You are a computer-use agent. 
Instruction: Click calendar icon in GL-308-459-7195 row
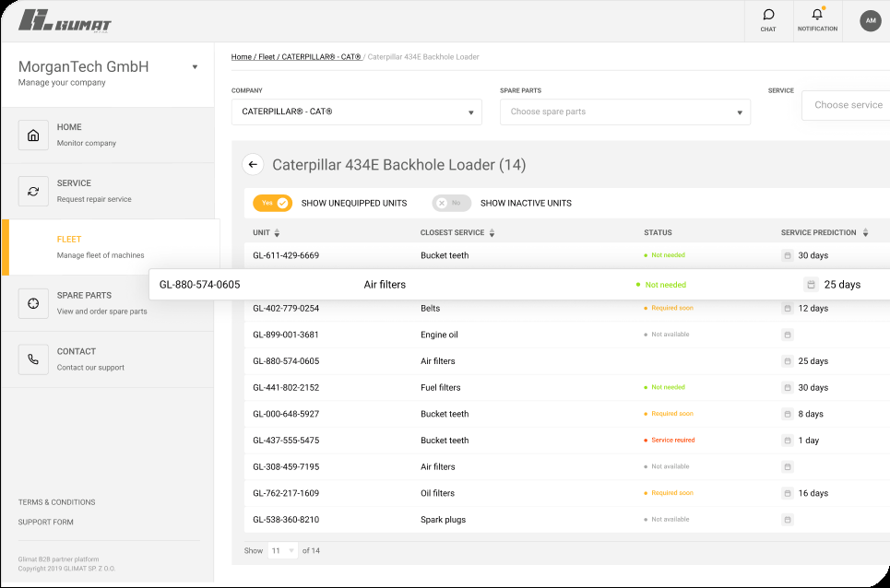coord(788,466)
